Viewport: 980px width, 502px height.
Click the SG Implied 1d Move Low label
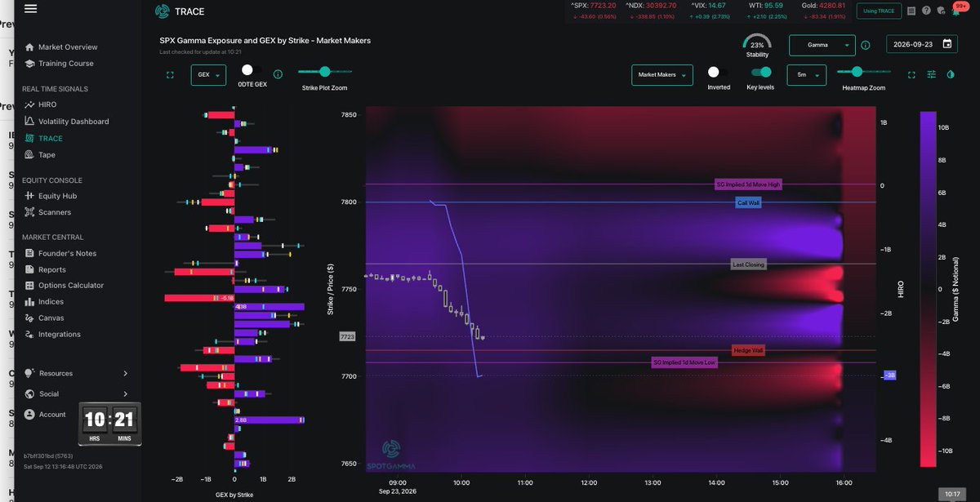pos(685,362)
